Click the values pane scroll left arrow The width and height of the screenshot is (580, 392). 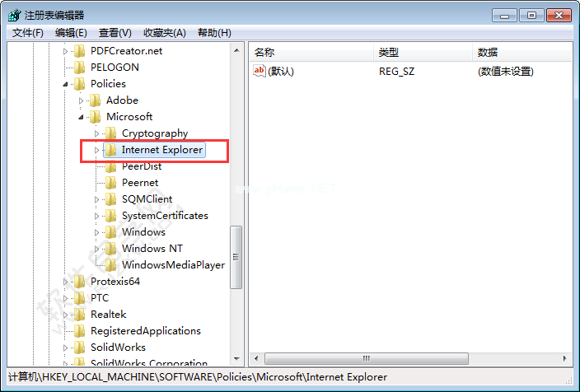click(x=256, y=358)
